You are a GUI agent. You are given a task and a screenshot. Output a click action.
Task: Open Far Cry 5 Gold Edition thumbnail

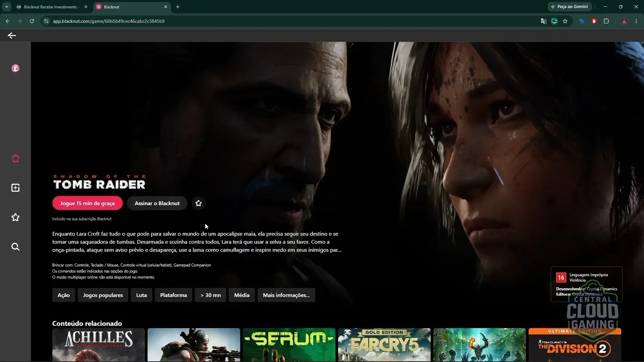point(384,345)
